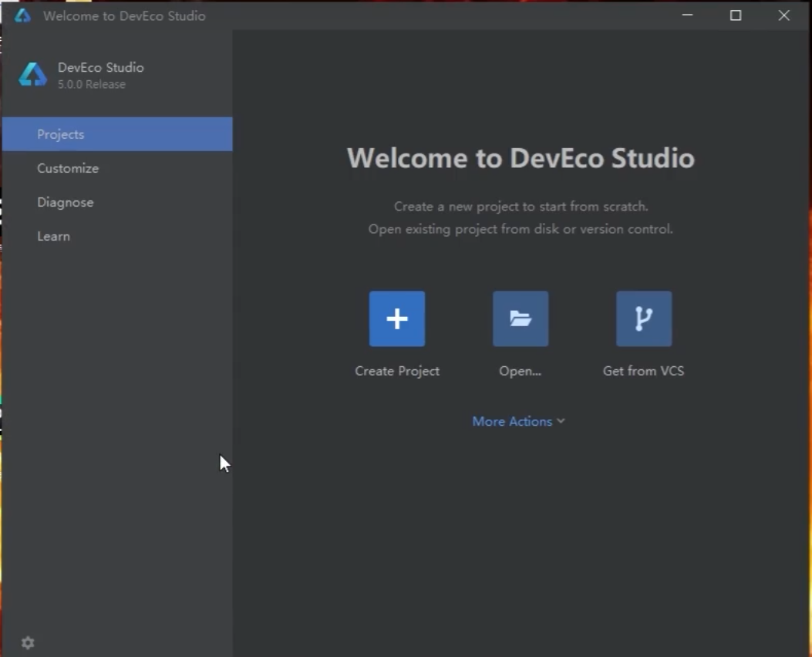This screenshot has height=657, width=812.
Task: Click the Welcome to DevEco Studio heading
Action: pos(521,158)
